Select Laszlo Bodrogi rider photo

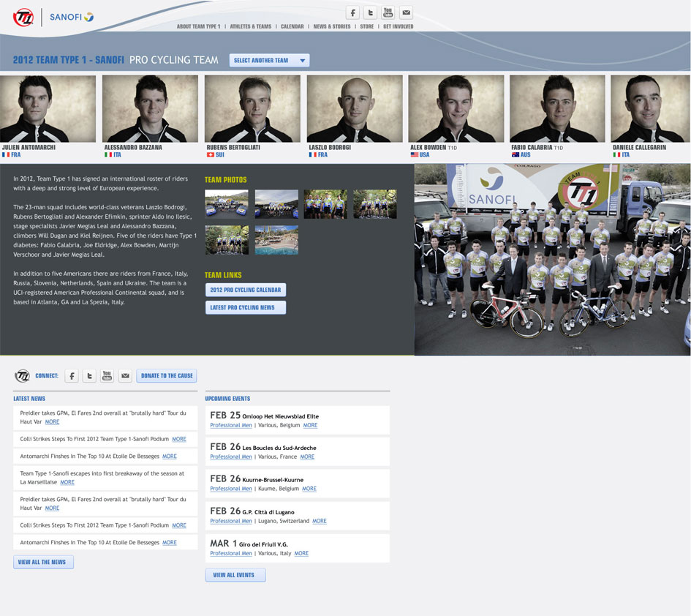click(x=355, y=108)
